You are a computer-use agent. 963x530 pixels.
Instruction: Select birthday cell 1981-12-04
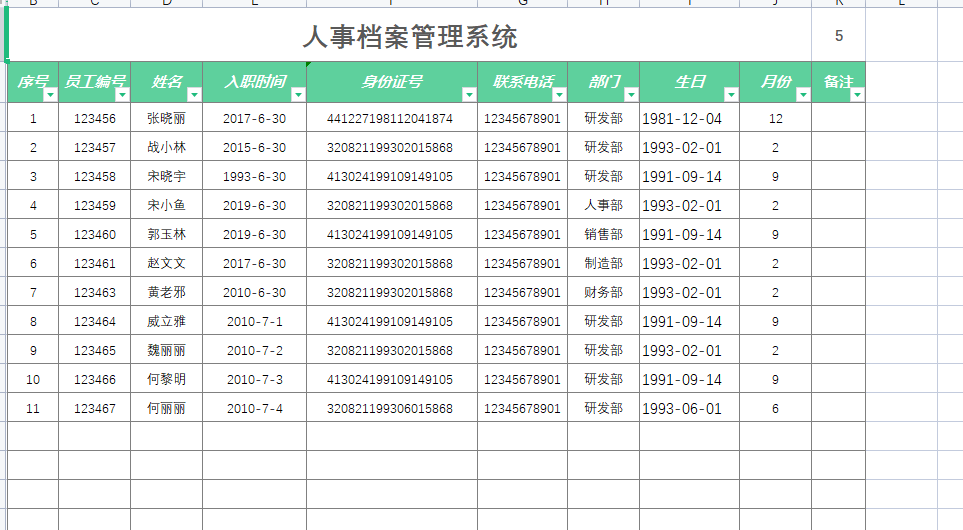[x=689, y=119]
